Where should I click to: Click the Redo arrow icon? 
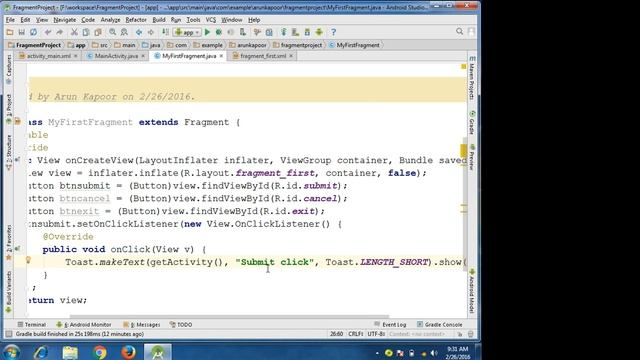[x=60, y=32]
